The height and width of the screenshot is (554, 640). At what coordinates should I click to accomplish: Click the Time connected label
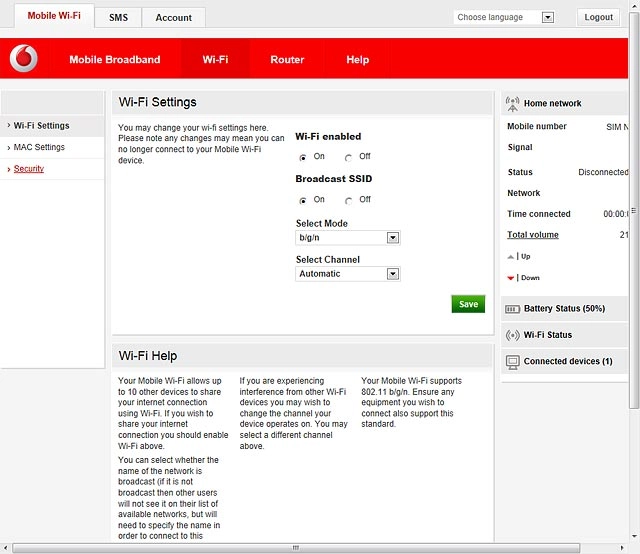point(539,214)
